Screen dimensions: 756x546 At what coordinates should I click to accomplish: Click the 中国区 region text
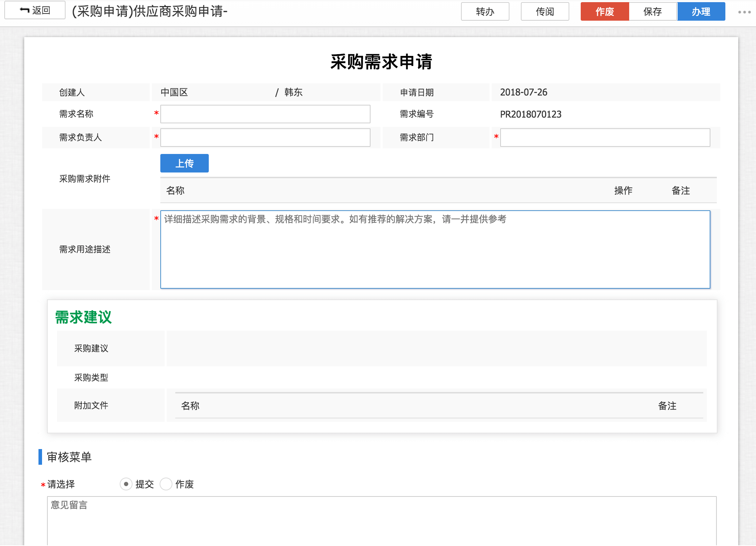click(x=174, y=93)
